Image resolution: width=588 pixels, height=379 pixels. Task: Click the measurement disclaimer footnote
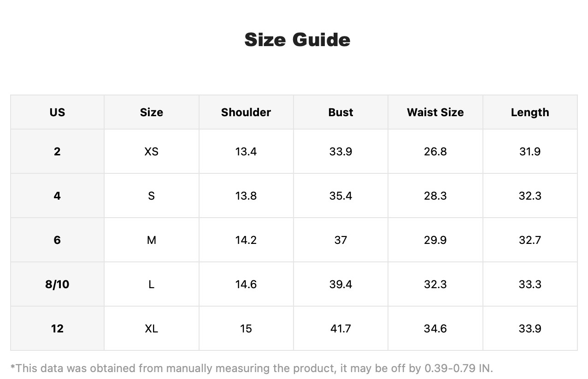[x=252, y=368]
